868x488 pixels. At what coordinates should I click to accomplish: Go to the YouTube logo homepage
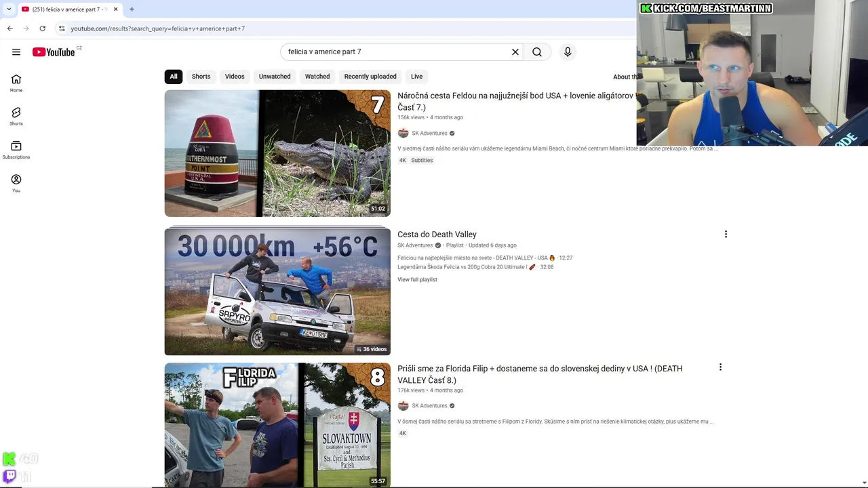click(x=54, y=52)
